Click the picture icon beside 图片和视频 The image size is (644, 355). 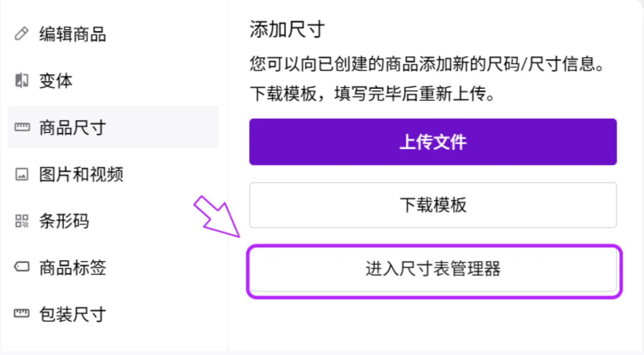pos(22,174)
